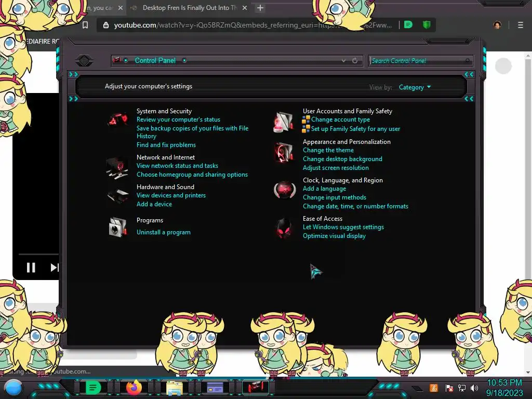Click the site lock icon in address bar
Screen dimensions: 532x399
tap(106, 25)
